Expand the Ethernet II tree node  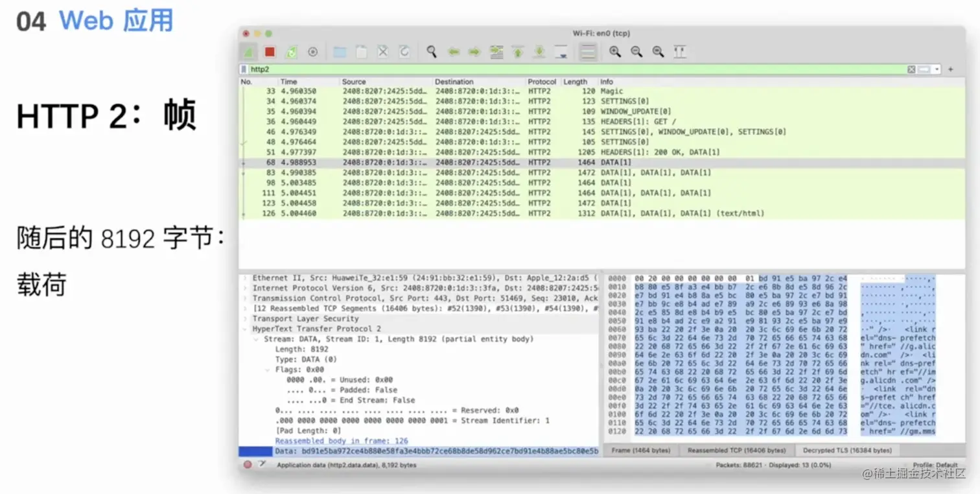click(x=245, y=277)
